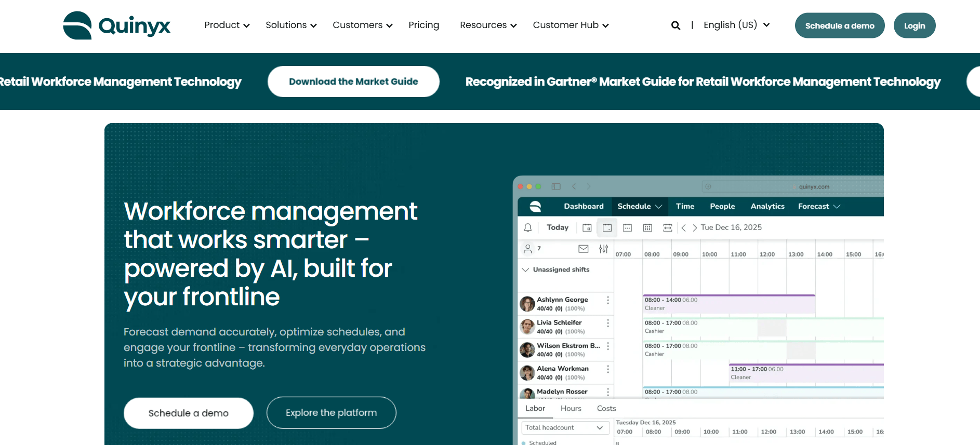Expand the Solutions menu in the header

291,25
